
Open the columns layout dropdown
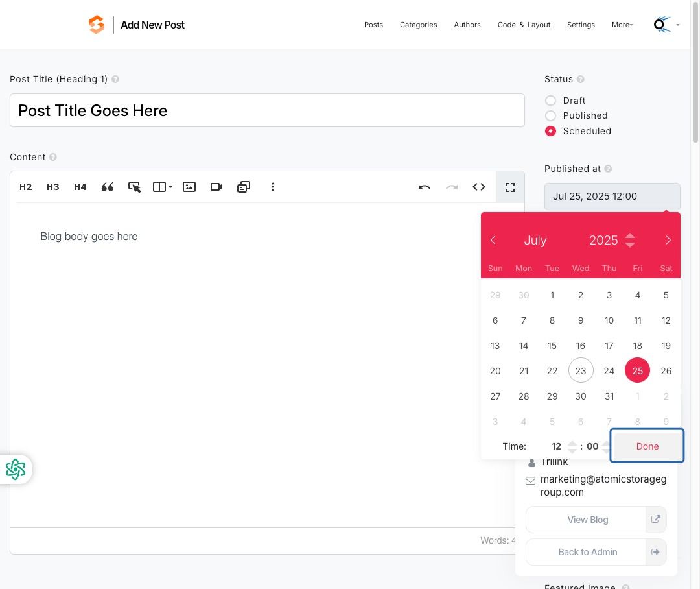(x=163, y=187)
